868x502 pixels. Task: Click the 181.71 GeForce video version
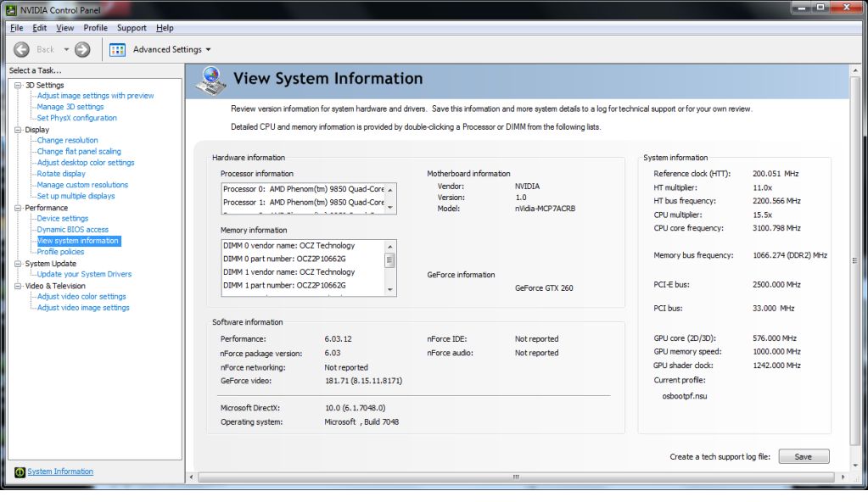pyautogui.click(x=363, y=381)
